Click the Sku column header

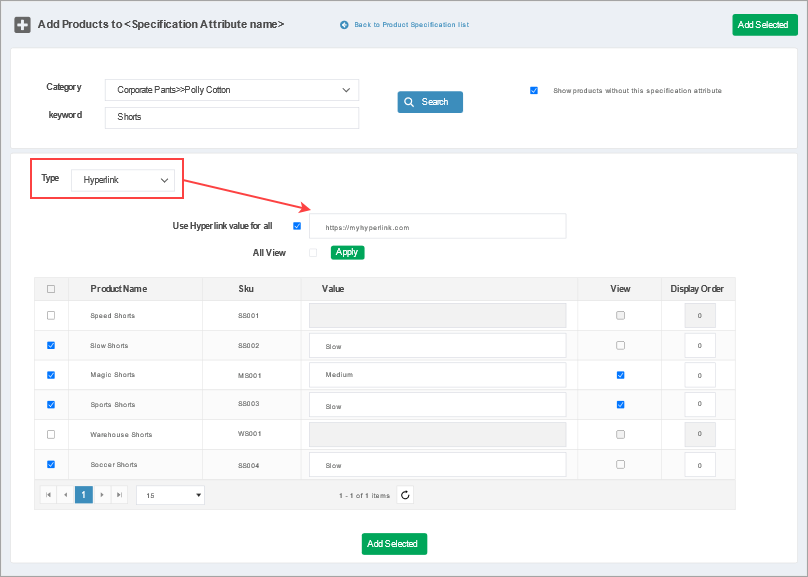246,289
